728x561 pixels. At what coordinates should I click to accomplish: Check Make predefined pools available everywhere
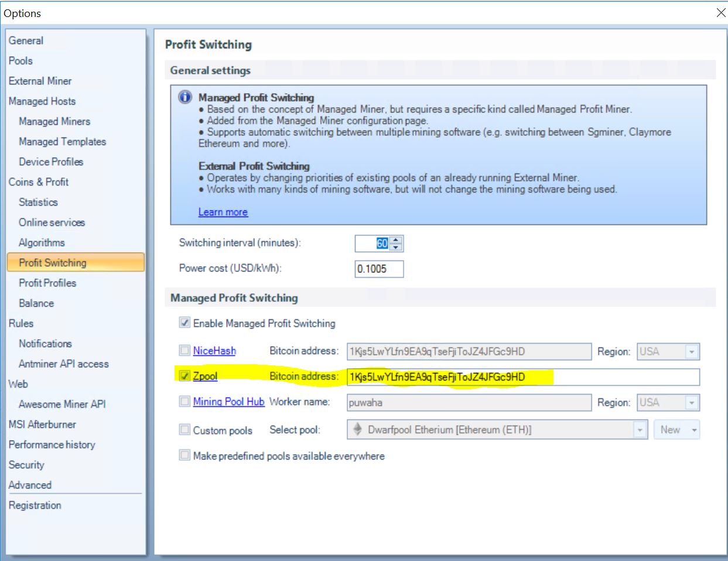[184, 455]
